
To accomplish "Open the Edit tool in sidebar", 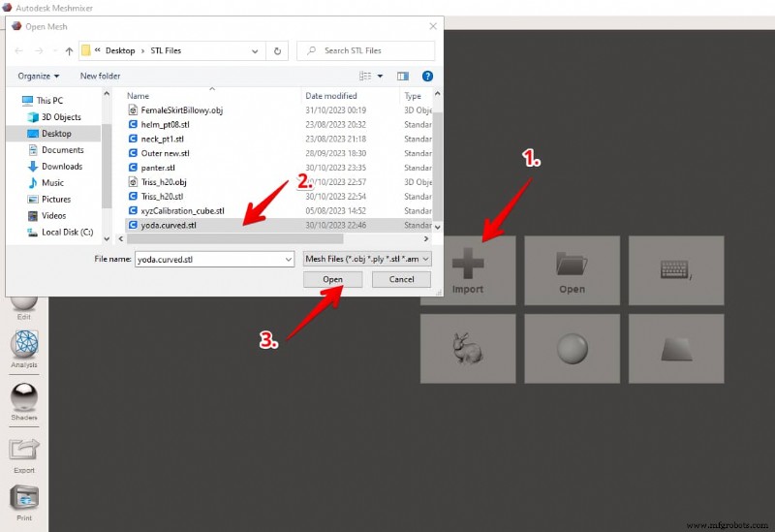I will pyautogui.click(x=23, y=308).
